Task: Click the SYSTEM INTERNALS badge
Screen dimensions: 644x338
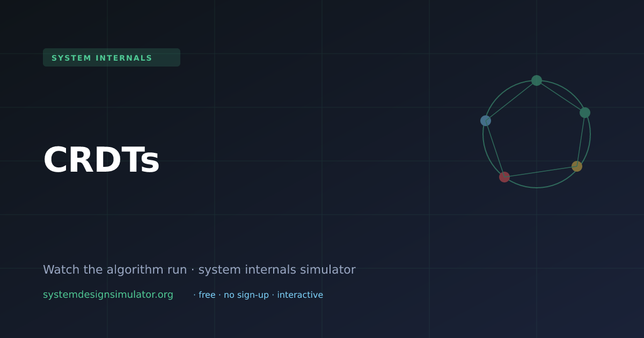Action: [x=112, y=57]
